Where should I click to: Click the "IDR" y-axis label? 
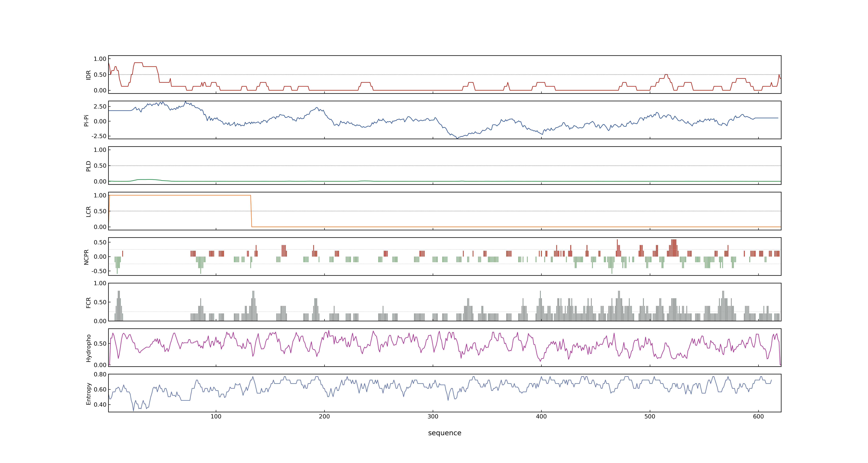pos(88,75)
